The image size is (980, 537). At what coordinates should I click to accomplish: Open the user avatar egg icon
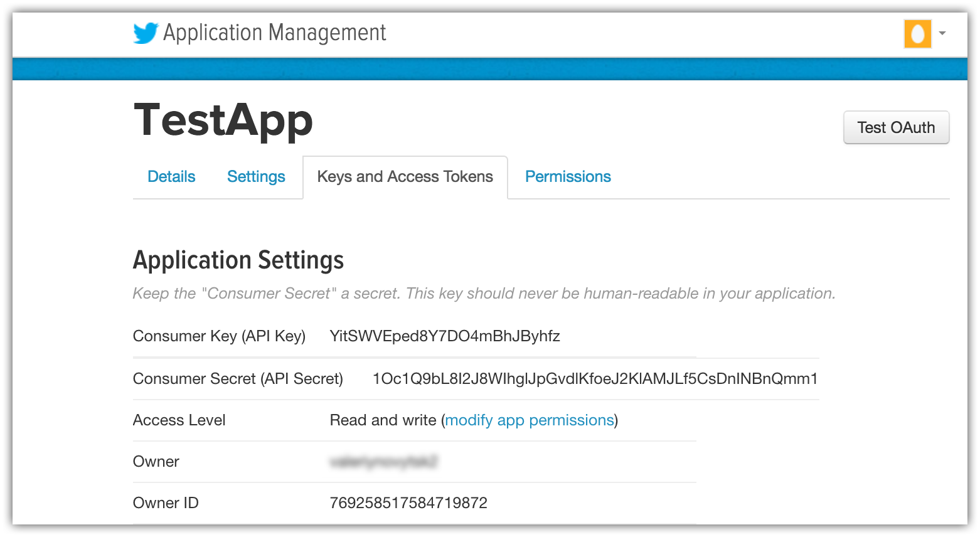point(917,33)
